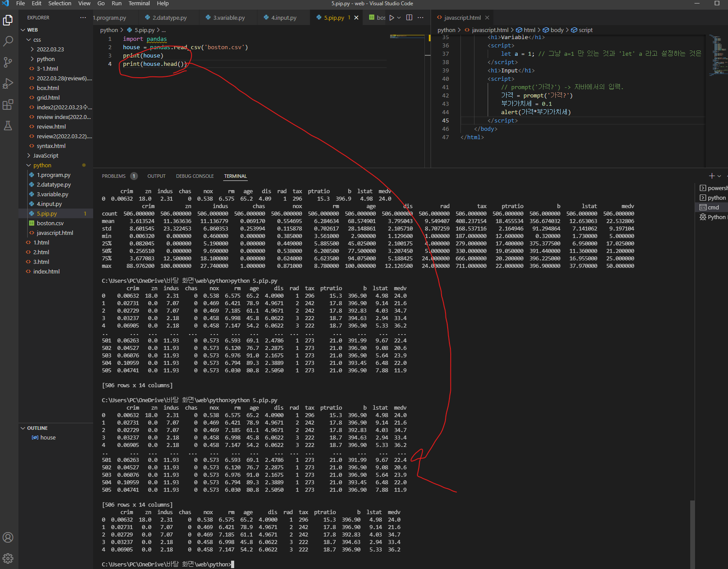Click the body breadcrumb in javascript.html editor
The height and width of the screenshot is (569, 728).
pyautogui.click(x=553, y=30)
